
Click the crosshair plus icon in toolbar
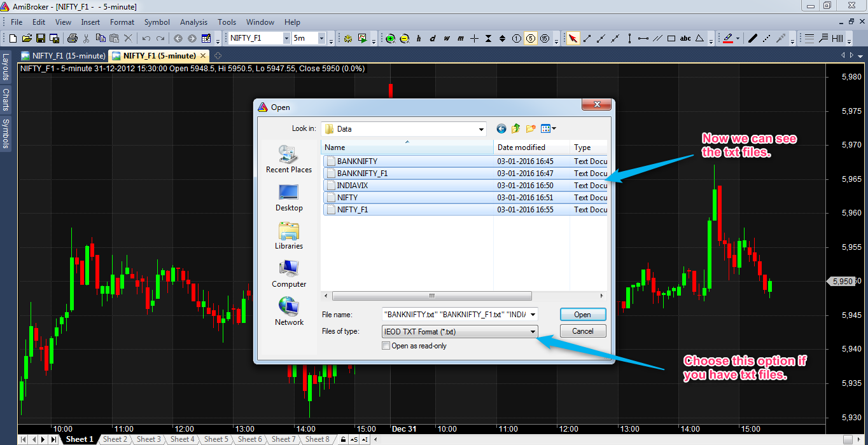[x=475, y=38]
